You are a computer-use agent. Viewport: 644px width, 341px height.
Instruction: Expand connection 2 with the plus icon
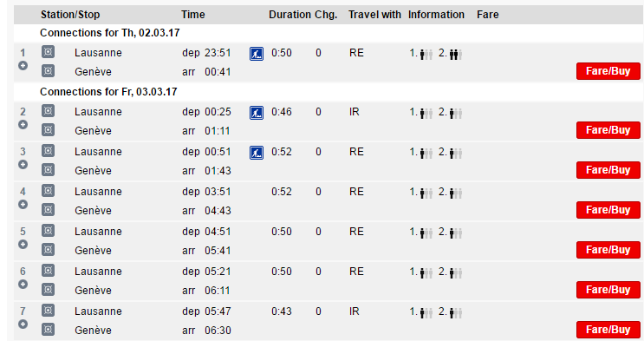pos(23,124)
